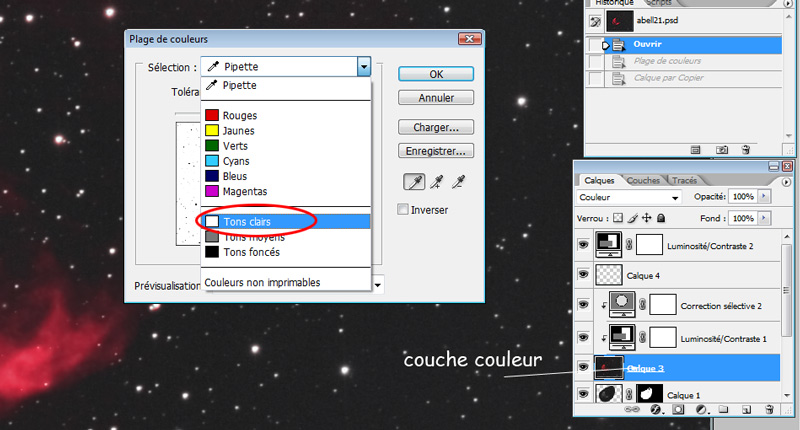Open layer style (fx) menu icon
This screenshot has height=430, width=800.
pos(656,409)
